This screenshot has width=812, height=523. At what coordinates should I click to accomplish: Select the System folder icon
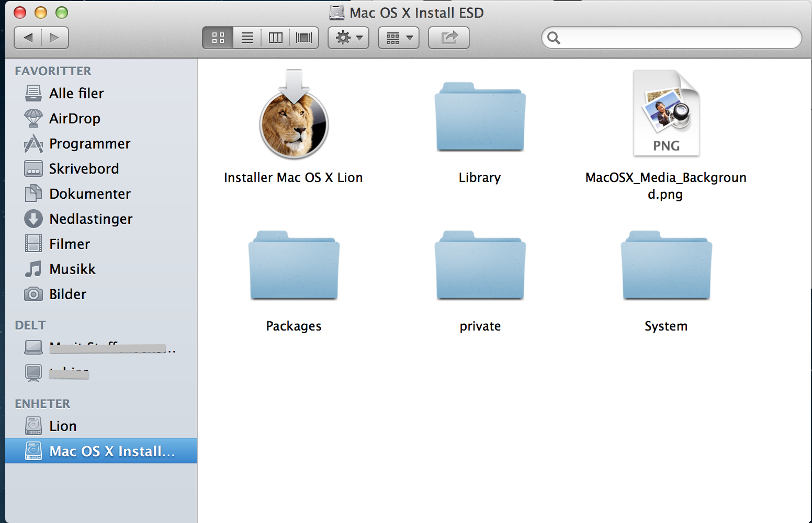[666, 265]
